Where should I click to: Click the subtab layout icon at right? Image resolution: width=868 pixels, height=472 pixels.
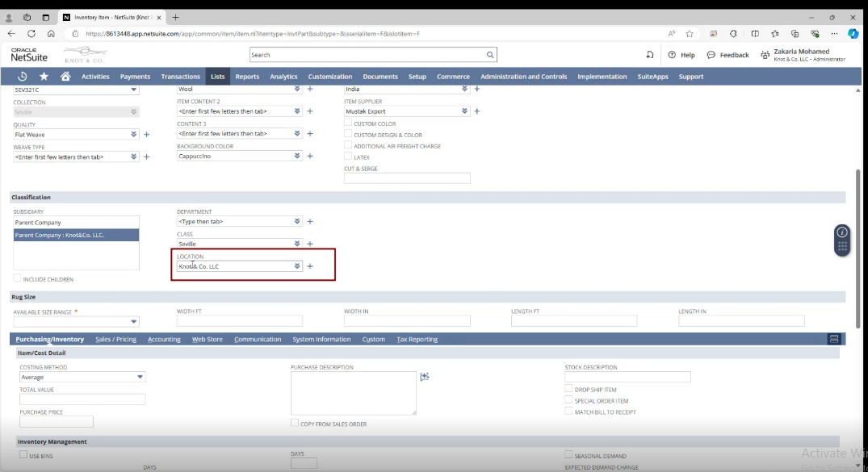[834, 340]
